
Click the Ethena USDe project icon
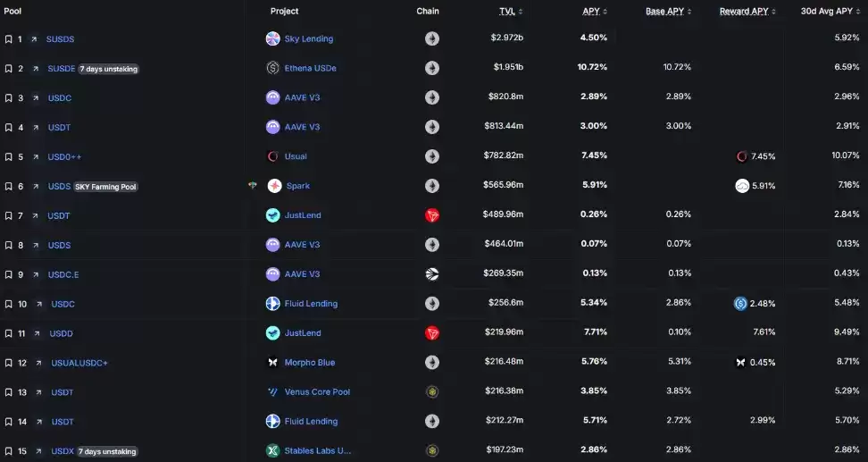pos(273,68)
